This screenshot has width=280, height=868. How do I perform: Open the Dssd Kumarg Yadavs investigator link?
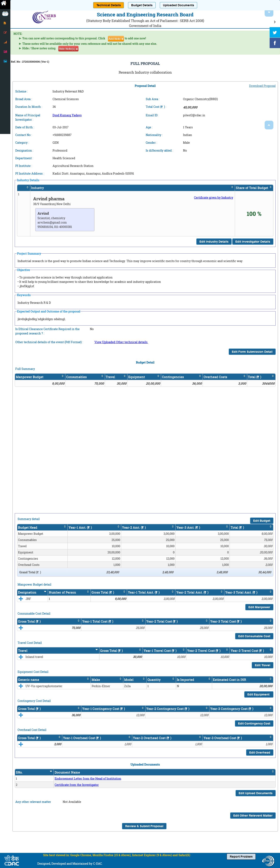(67, 115)
